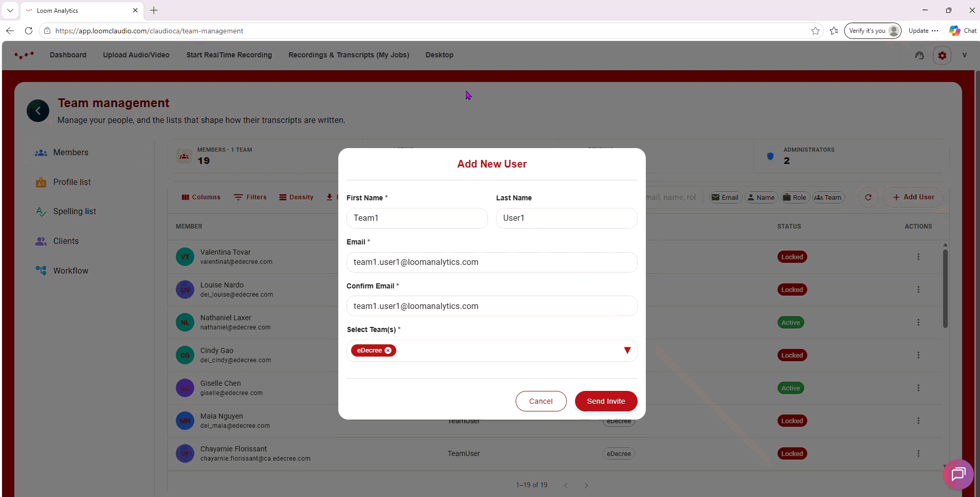
Task: Open actions menu for Louise Nardo
Action: [x=918, y=289]
